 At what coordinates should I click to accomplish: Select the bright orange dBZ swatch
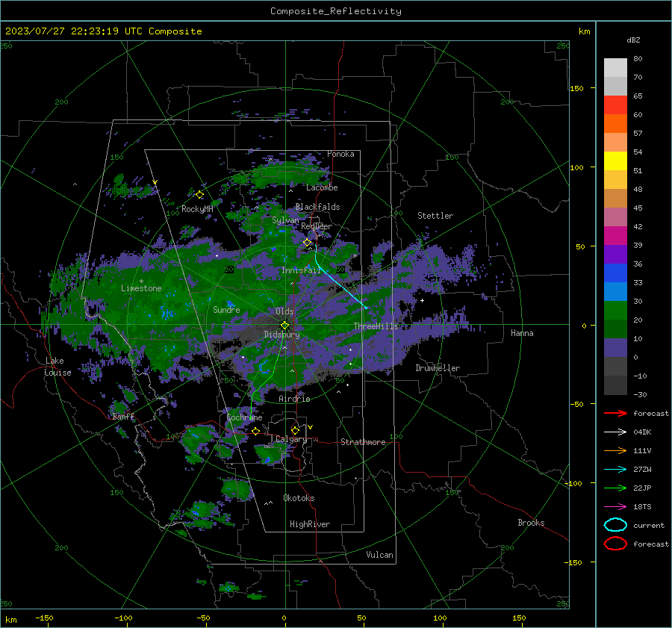click(x=615, y=123)
